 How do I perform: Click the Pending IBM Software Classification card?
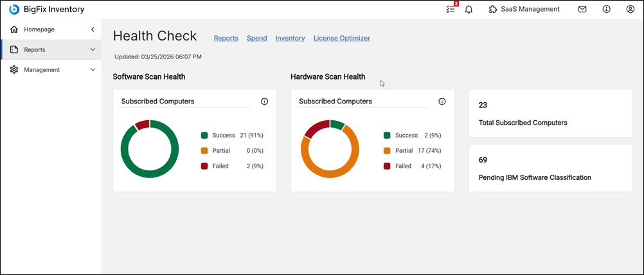pyautogui.click(x=550, y=168)
